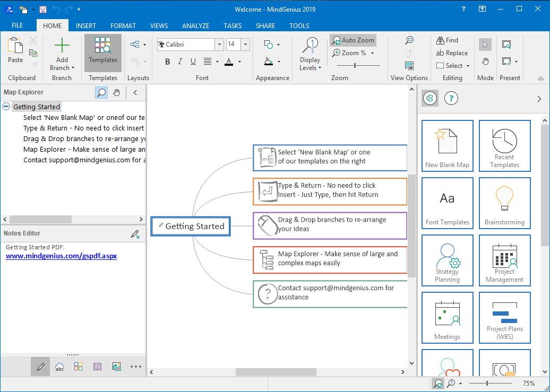Viewport: 550px width, 392px height.
Task: Click the Paste clipboard icon
Action: pos(15,46)
